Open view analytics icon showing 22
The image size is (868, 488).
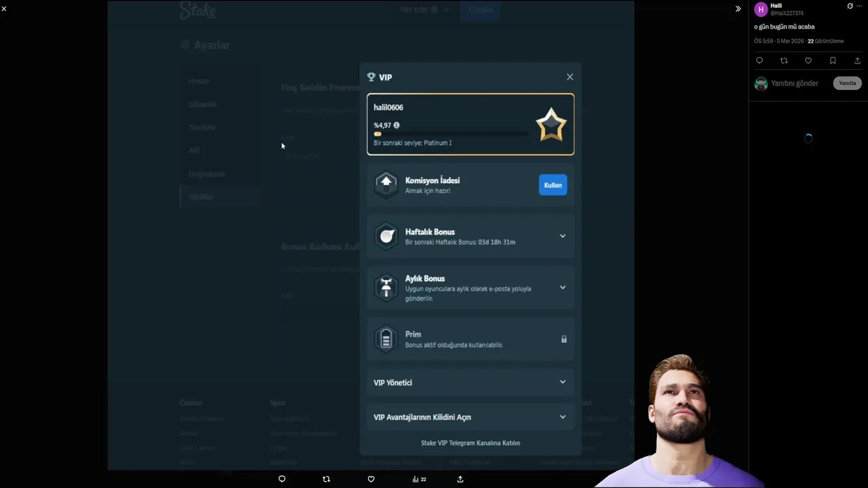[419, 479]
